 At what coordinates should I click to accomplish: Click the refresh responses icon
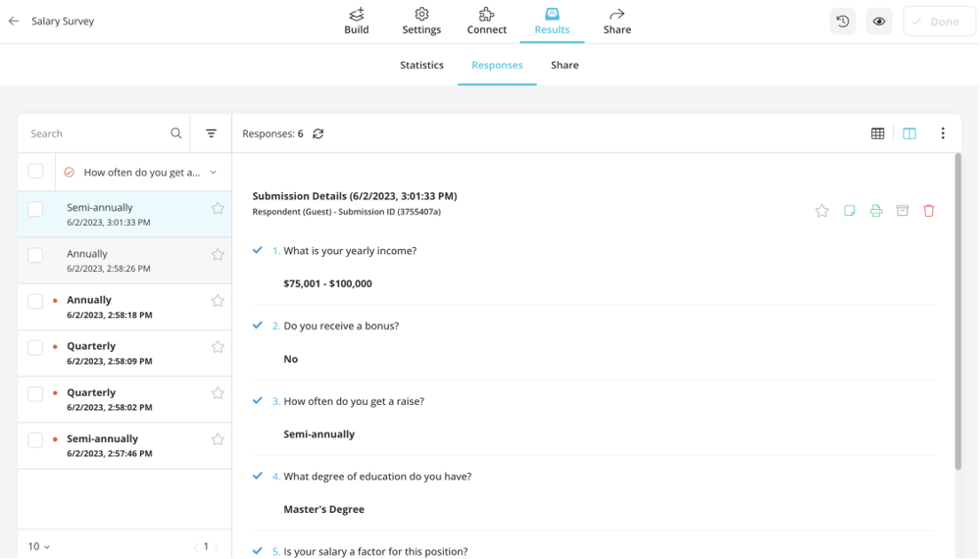pos(318,134)
